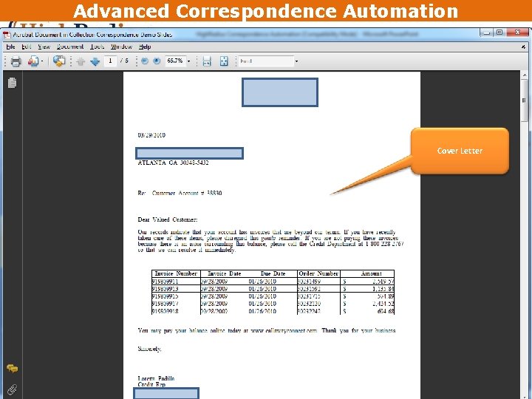The height and width of the screenshot is (399, 532).
Task: Click the Loretta Padilla signature name
Action: (x=156, y=378)
